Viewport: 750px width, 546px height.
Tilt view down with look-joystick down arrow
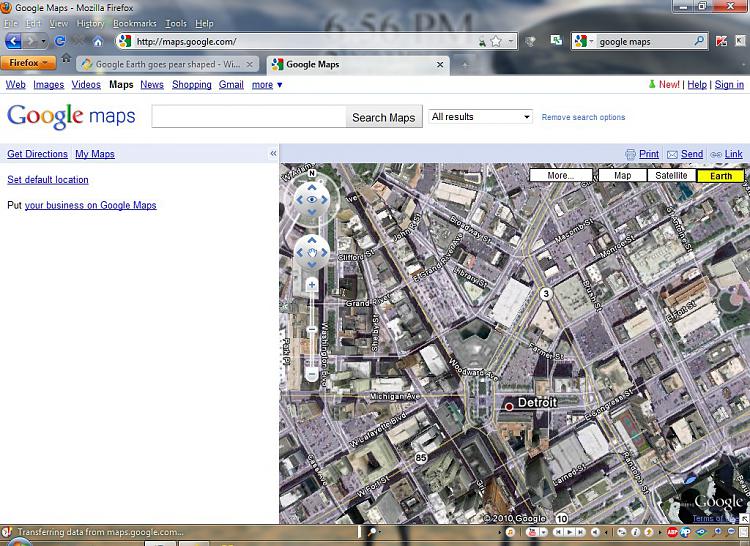click(312, 212)
